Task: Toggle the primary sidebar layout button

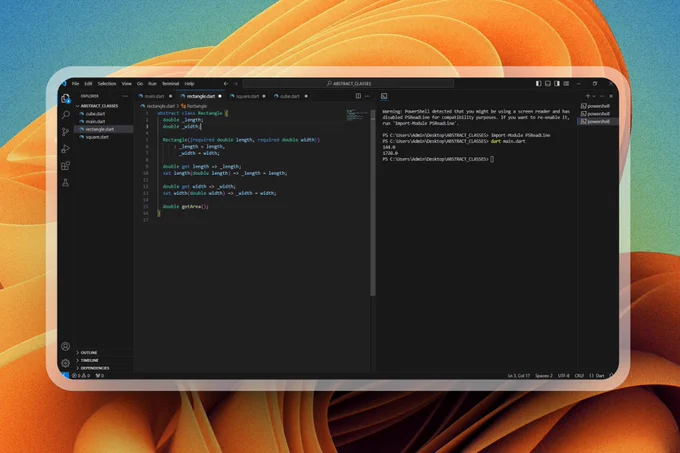Action: coord(538,84)
